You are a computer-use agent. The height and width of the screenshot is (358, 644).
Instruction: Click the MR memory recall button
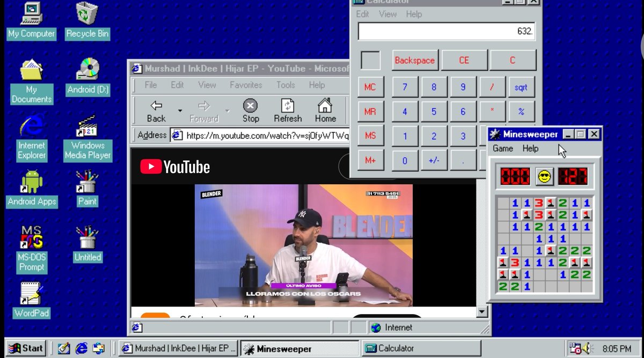(x=370, y=112)
